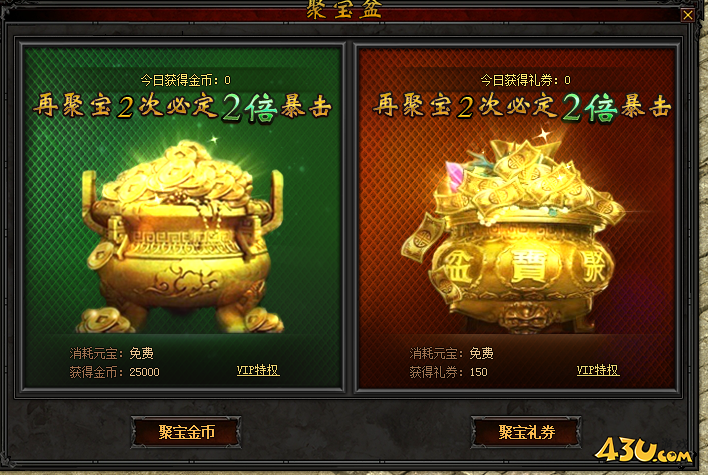This screenshot has width=708, height=475.
Task: Click 消耗元宝 免费 text in red panel
Action: click(452, 353)
